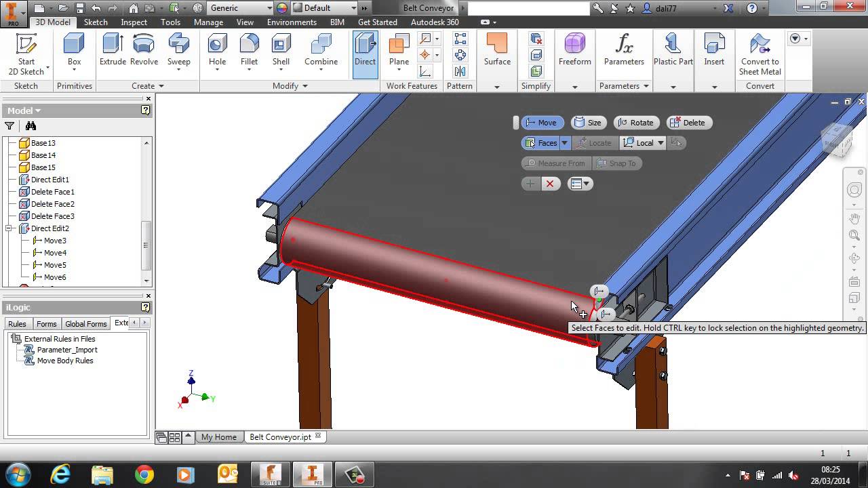
Task: Toggle Size mode in Direct Edit
Action: (x=588, y=123)
